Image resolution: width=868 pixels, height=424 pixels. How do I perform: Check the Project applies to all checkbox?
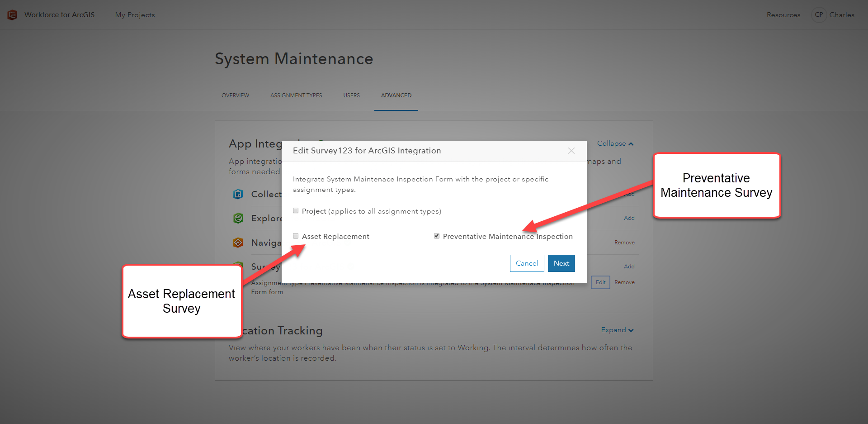[x=296, y=210]
